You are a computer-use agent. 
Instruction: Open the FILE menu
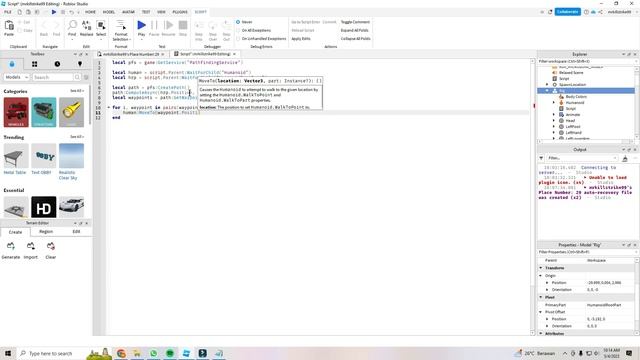8,12
